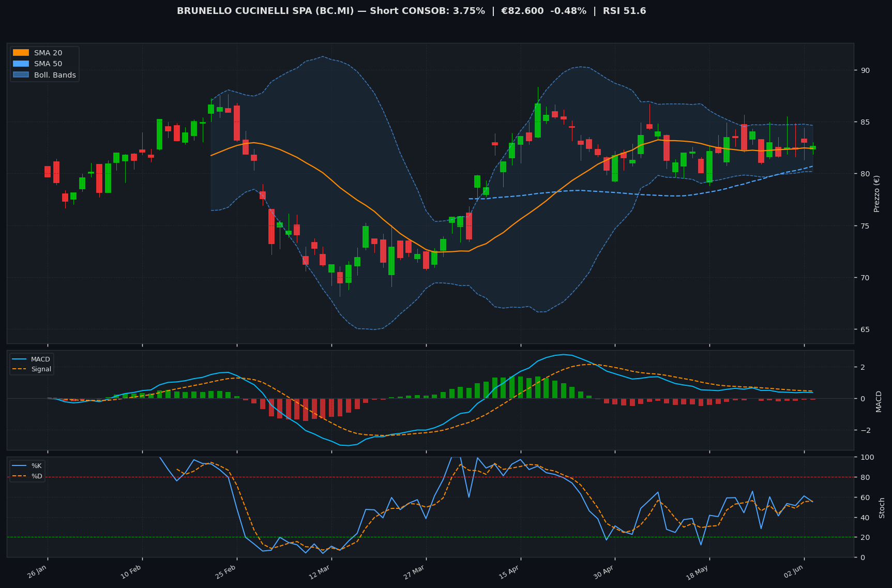The width and height of the screenshot is (892, 588).
Task: Click the '12 Mar' date label
Action: (320, 572)
